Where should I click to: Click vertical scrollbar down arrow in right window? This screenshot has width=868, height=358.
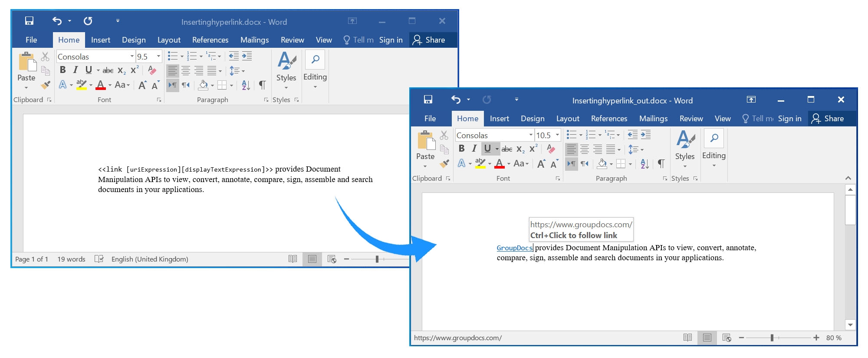pyautogui.click(x=850, y=325)
